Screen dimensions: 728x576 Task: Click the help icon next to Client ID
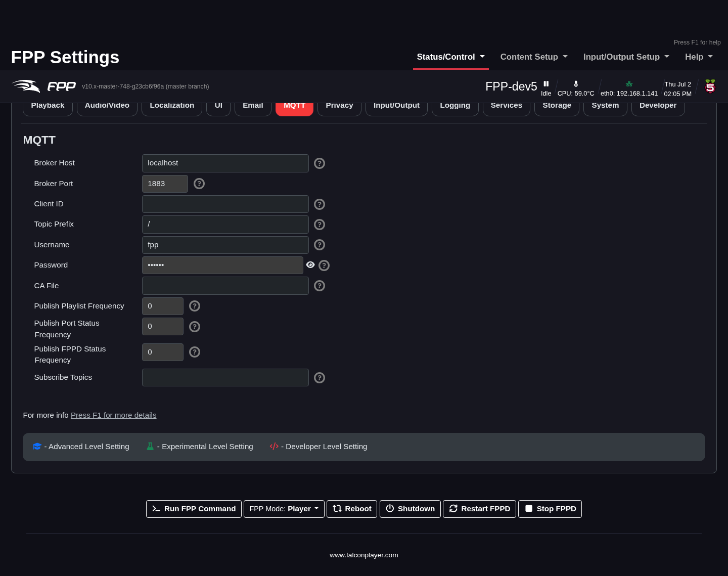coord(320,204)
